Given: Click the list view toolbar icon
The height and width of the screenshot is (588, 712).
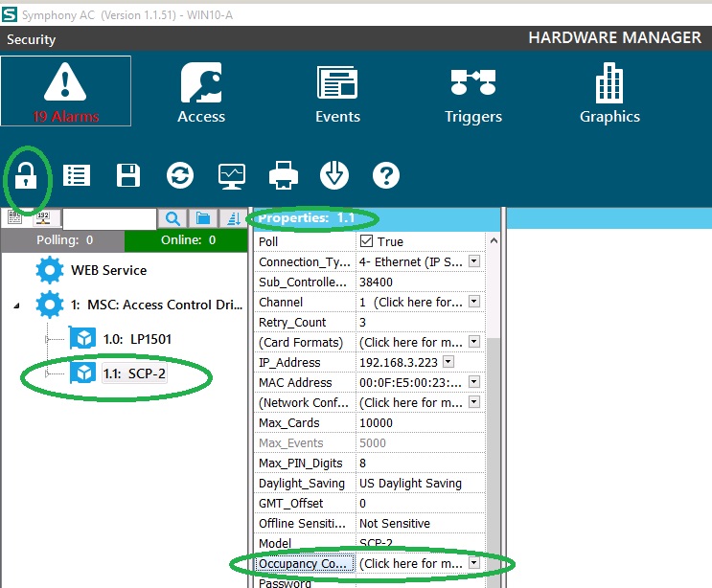Looking at the screenshot, I should pos(77,175).
